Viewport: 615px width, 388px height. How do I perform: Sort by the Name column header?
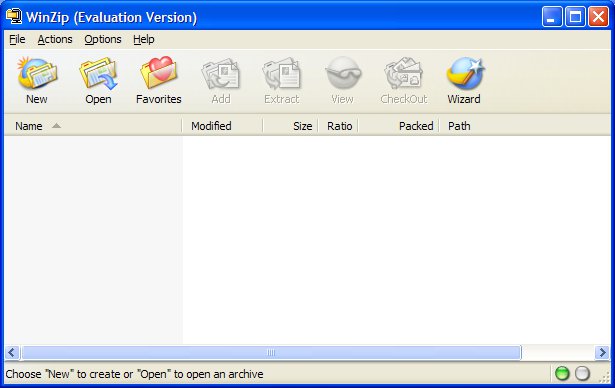(93, 126)
